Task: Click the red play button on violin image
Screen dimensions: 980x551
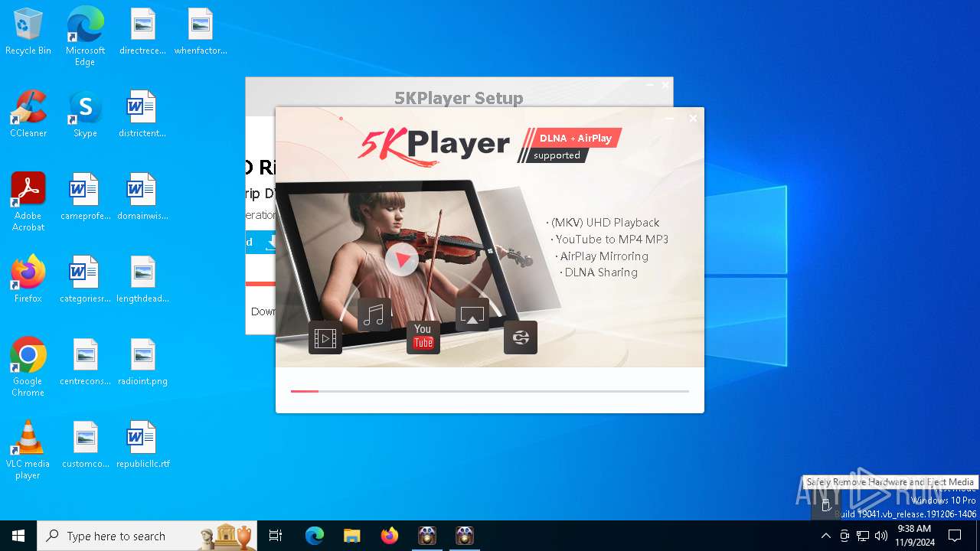Action: pyautogui.click(x=401, y=259)
